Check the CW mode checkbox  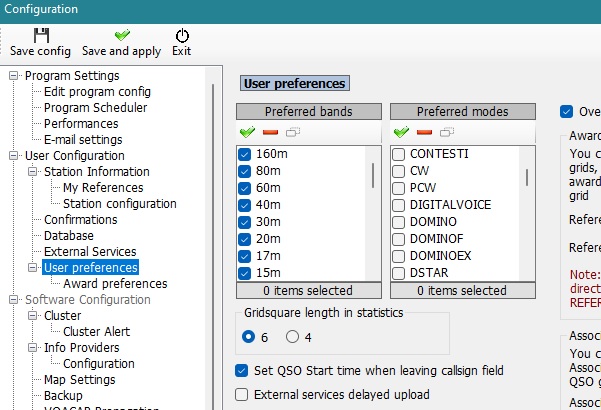[399, 171]
